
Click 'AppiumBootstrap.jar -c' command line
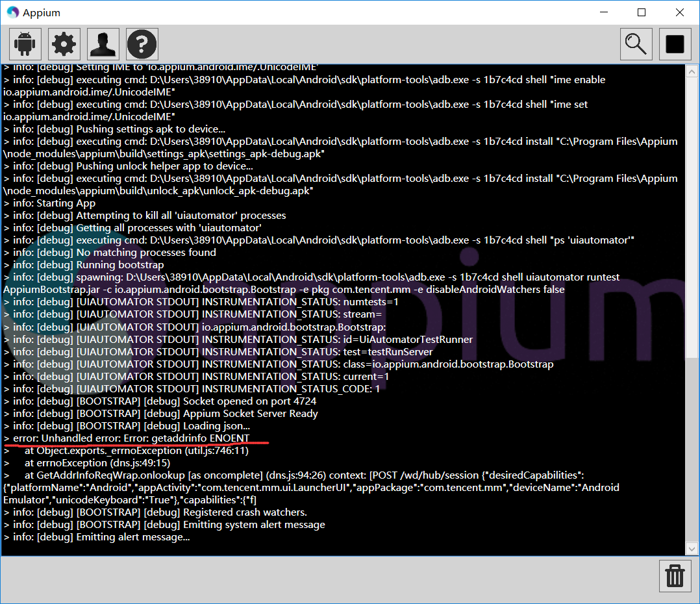coord(284,290)
